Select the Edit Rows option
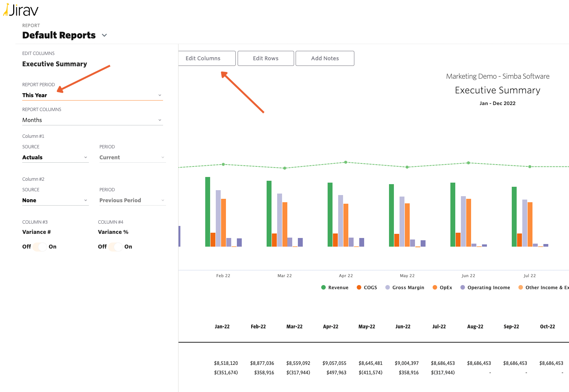The width and height of the screenshot is (569, 392). click(265, 58)
